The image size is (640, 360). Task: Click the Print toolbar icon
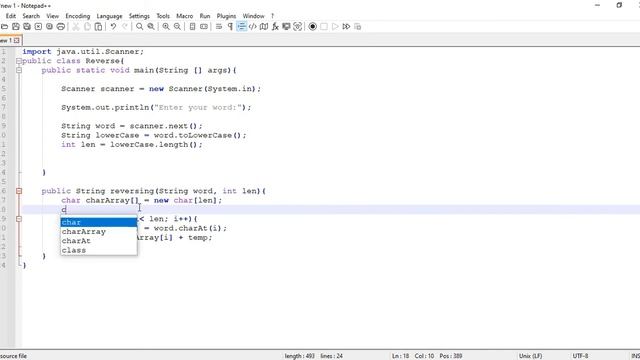[60, 27]
